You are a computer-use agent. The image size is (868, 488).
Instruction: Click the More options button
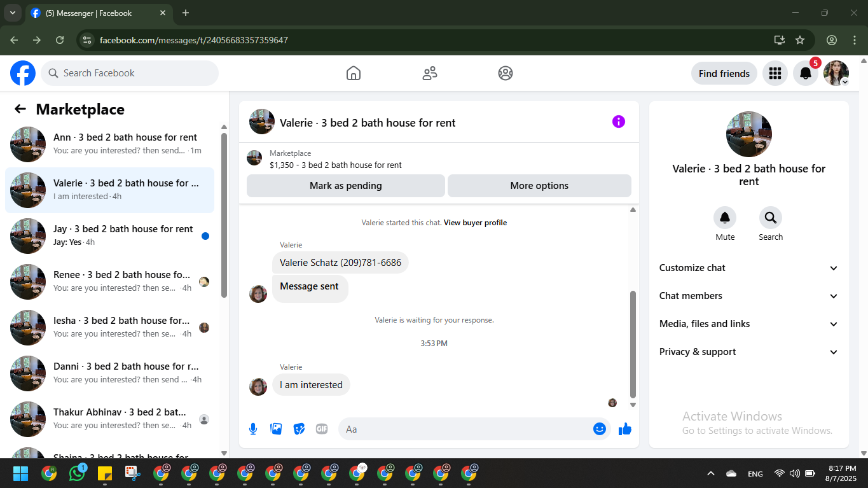[539, 186]
